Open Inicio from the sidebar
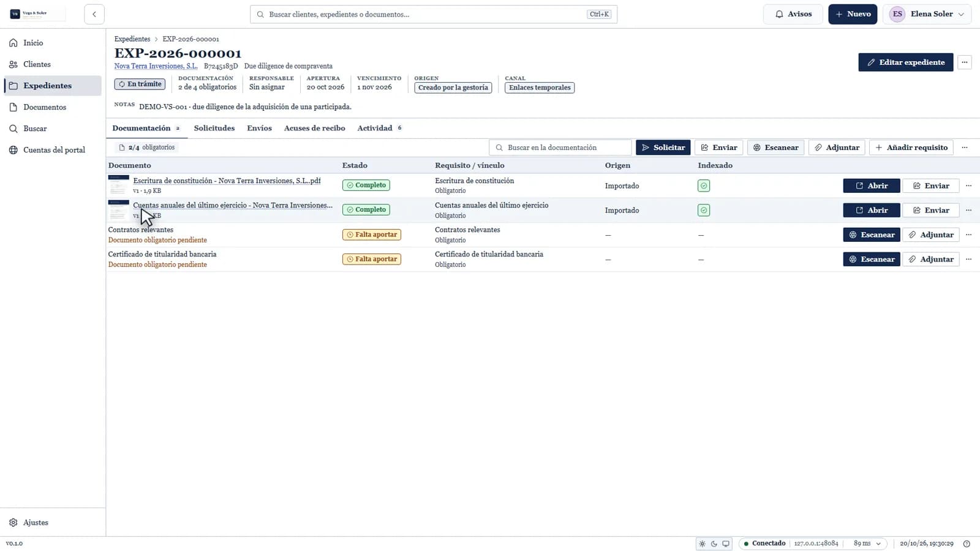The height and width of the screenshot is (551, 980). (x=53, y=43)
